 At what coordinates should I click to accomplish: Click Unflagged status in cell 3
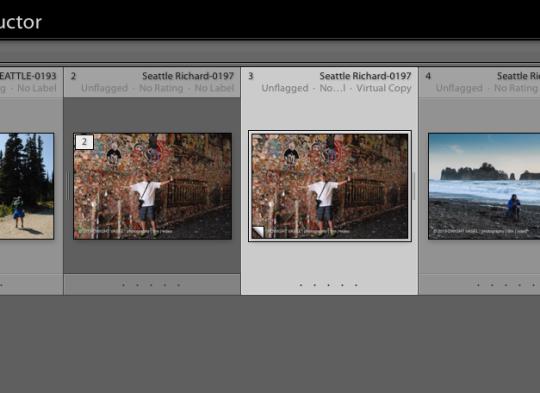(285, 88)
